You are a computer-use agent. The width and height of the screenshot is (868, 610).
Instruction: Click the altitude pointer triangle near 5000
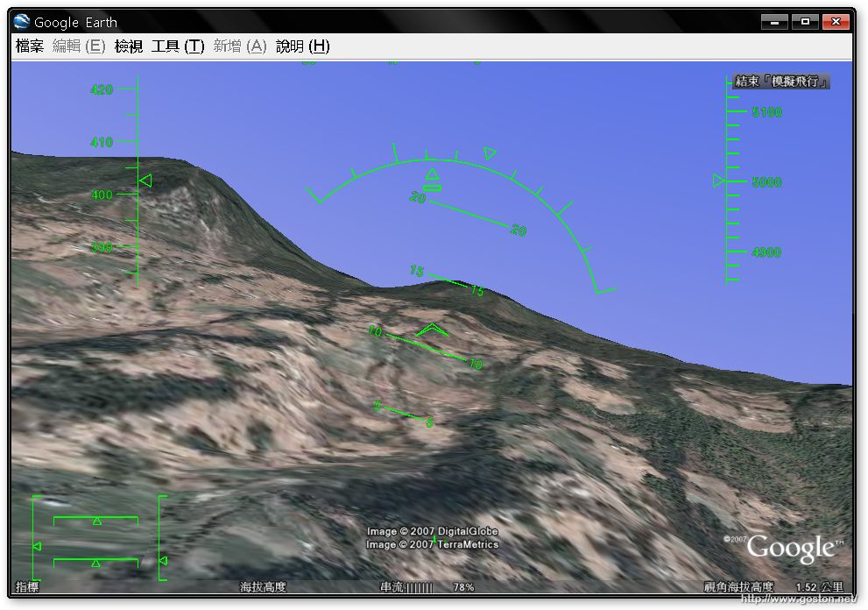(x=718, y=181)
